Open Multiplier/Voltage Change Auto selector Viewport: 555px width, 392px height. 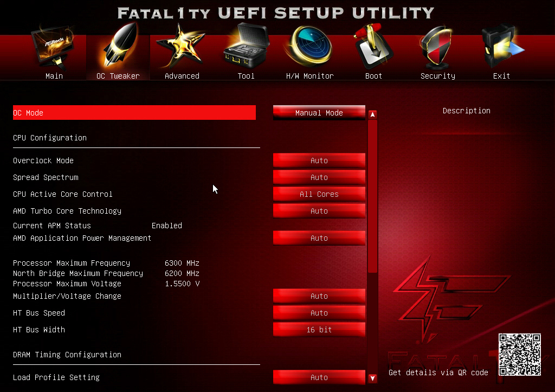tap(319, 295)
